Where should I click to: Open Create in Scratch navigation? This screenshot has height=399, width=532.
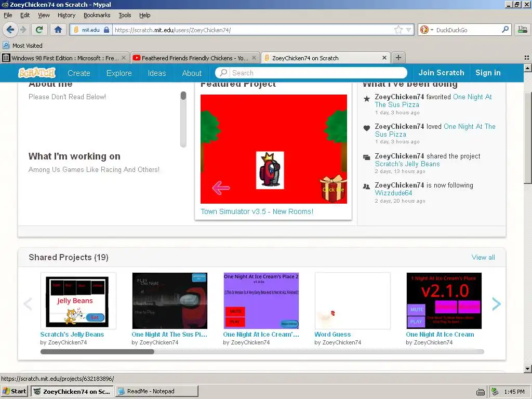click(x=79, y=73)
